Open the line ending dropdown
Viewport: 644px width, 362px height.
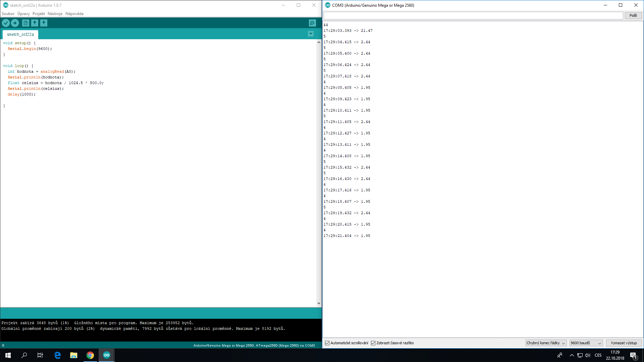coord(546,343)
